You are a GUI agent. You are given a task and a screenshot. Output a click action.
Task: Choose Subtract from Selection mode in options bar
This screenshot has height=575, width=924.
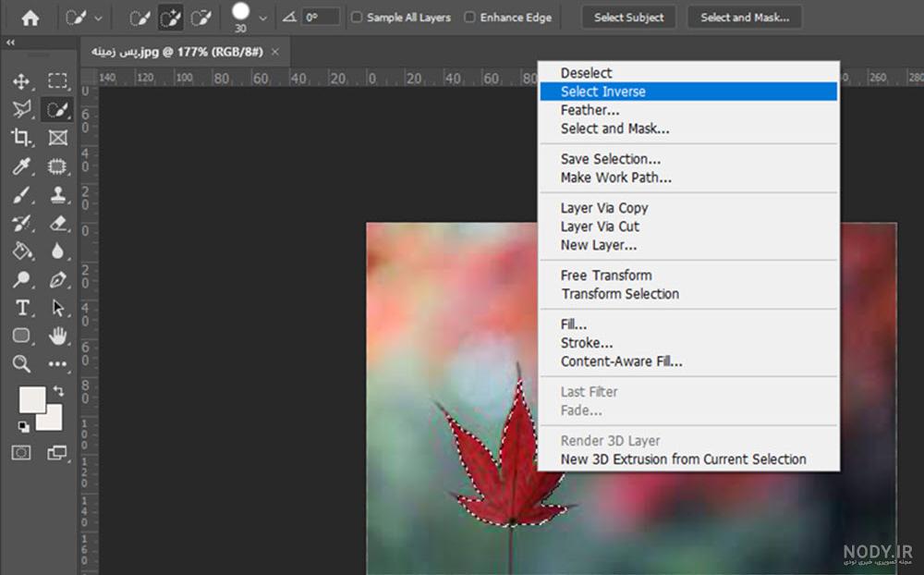[201, 18]
